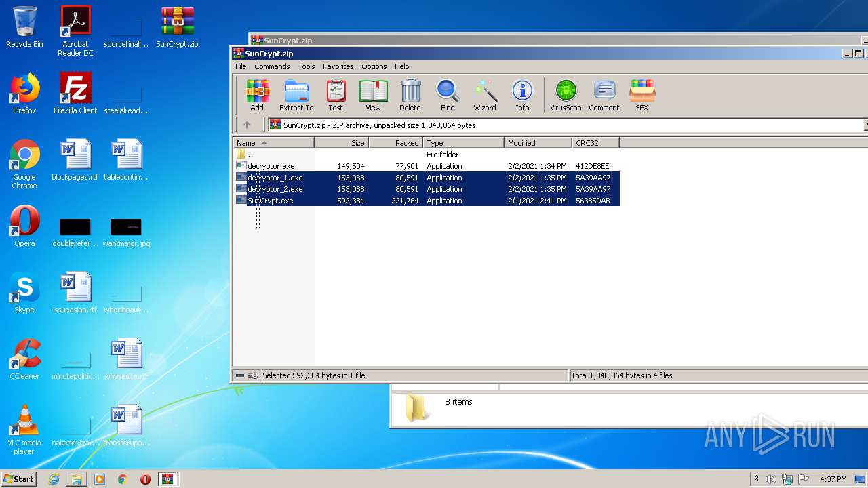Select the decryptor.exe file row
Image resolution: width=868 pixels, height=488 pixels.
click(427, 166)
